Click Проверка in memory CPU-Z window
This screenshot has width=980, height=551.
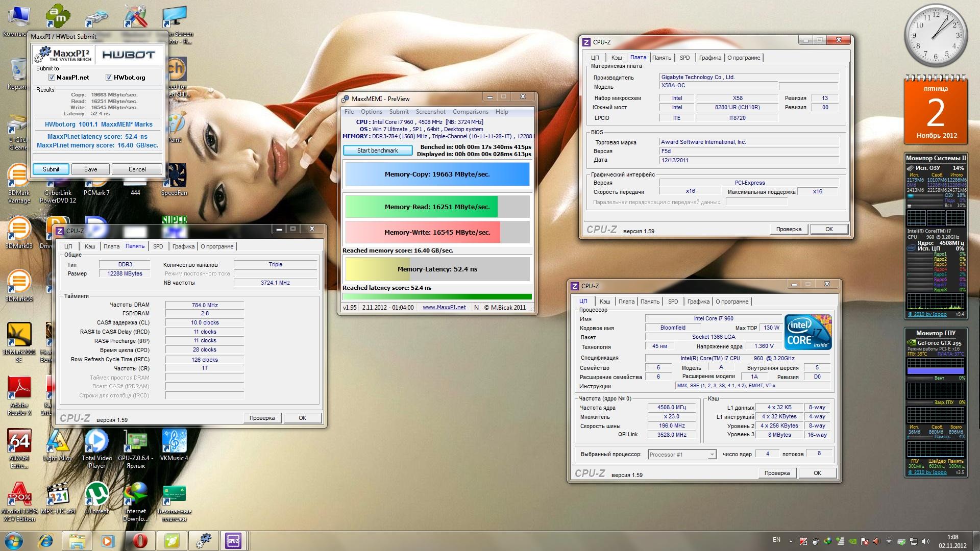(x=262, y=418)
